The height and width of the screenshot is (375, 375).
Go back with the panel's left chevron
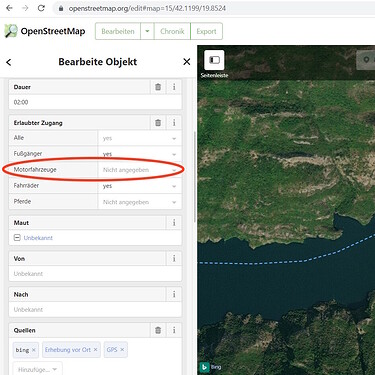click(9, 62)
